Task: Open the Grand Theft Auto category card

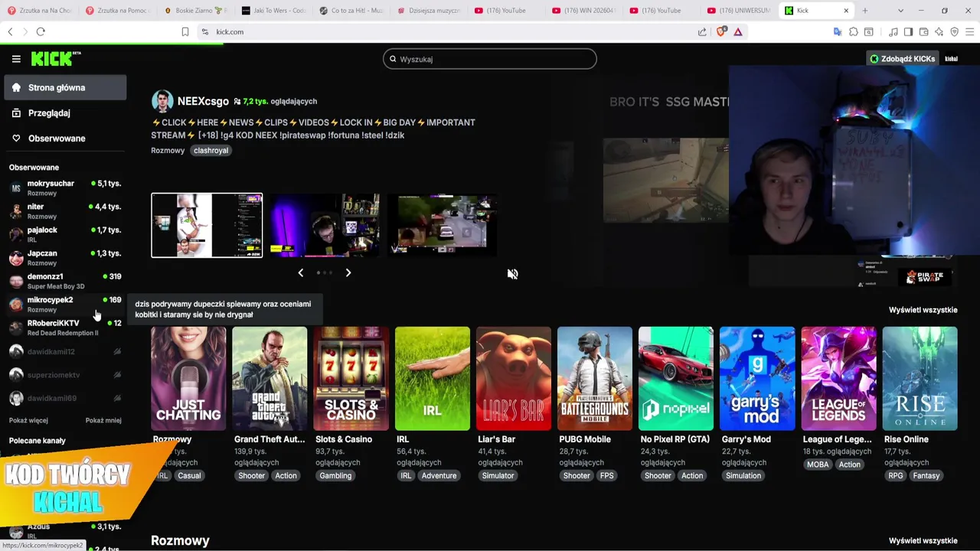Action: point(269,378)
